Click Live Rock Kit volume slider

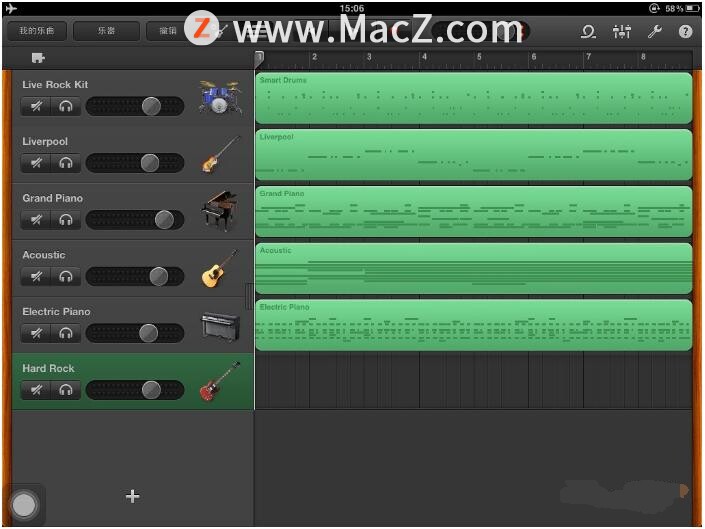(135, 106)
